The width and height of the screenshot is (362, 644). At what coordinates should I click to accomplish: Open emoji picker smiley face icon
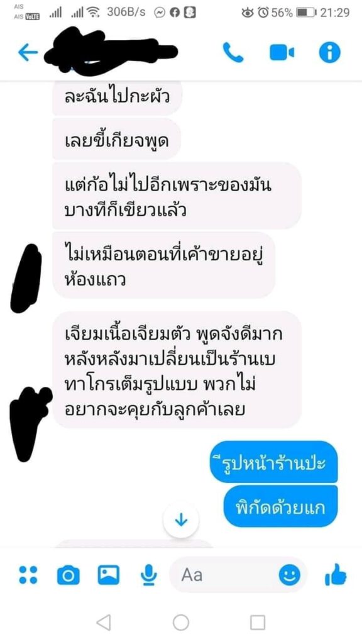289,575
